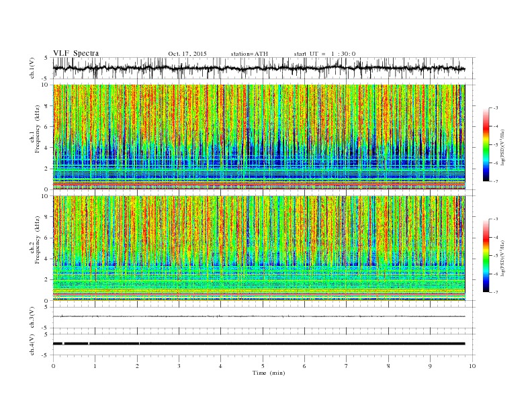Screen dimensions: 532x411
Task: Click the "VLF Spectra" plot title
Action: (76, 53)
